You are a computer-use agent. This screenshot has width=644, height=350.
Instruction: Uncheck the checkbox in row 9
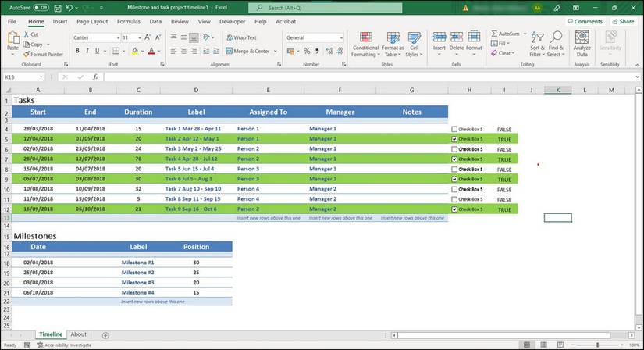coord(454,180)
